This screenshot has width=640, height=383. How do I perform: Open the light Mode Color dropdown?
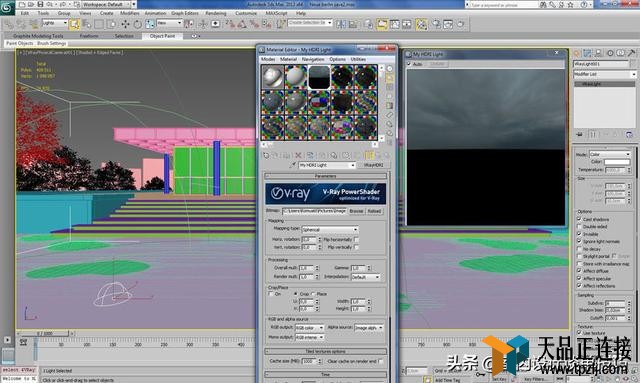(610, 154)
